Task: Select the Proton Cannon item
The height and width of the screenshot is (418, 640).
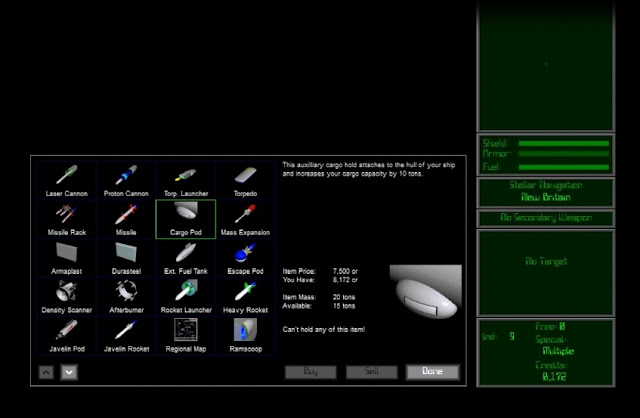Action: [126, 180]
